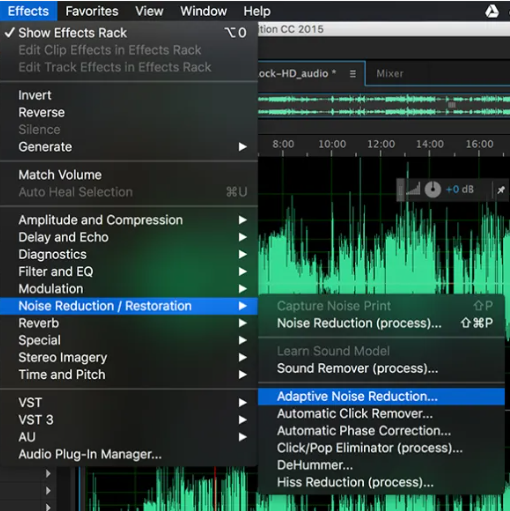Viewport: 510px width, 511px height.
Task: Click the 10:00 mark on the timeline ruler
Action: click(332, 144)
